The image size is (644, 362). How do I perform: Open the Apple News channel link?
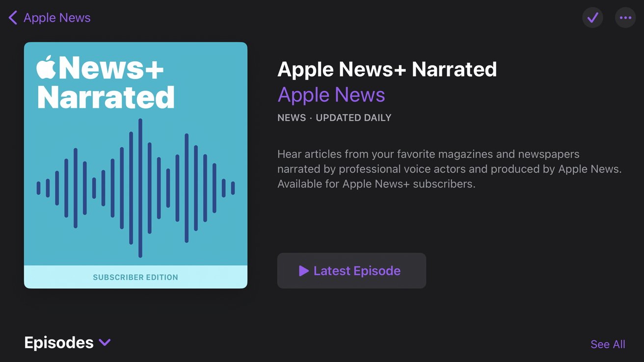click(331, 94)
